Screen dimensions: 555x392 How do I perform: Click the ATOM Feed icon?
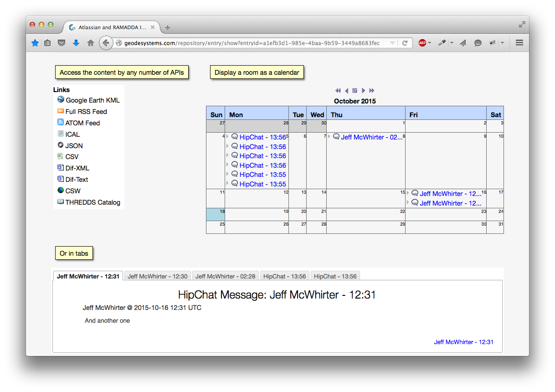click(61, 122)
